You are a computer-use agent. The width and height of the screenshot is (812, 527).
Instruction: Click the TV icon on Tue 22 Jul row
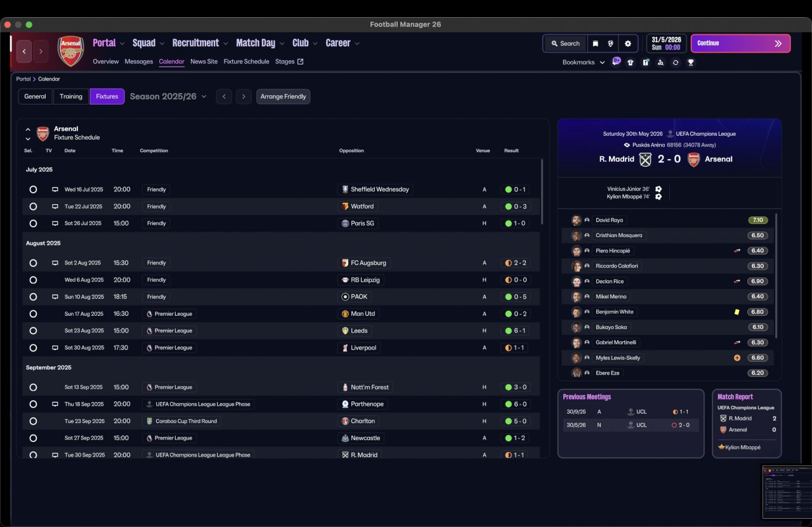55,207
